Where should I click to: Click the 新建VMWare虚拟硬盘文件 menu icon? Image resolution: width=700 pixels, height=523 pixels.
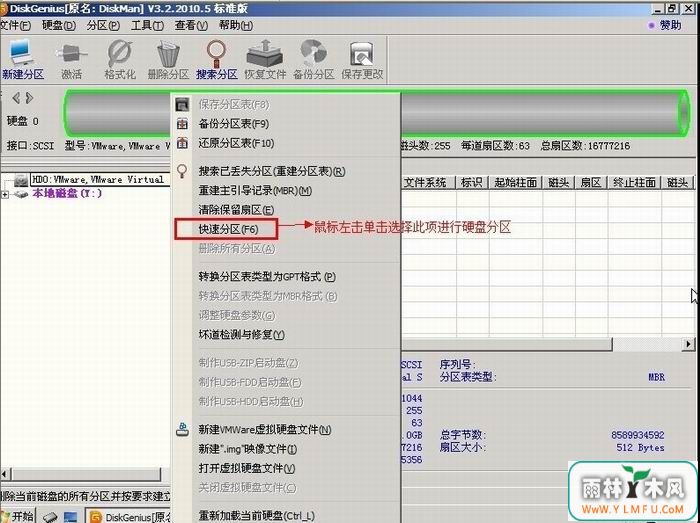point(182,429)
